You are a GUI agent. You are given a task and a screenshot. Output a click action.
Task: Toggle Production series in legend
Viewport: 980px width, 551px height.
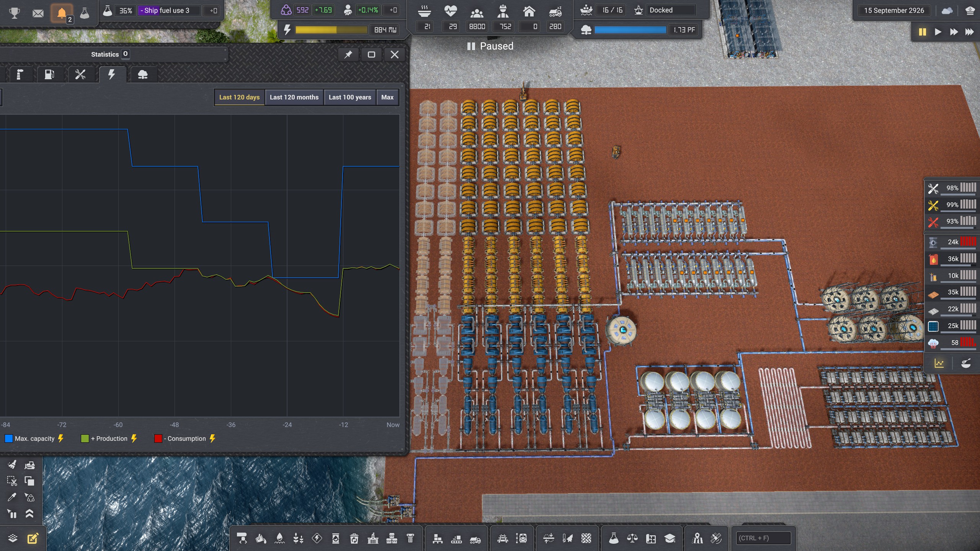coord(109,439)
